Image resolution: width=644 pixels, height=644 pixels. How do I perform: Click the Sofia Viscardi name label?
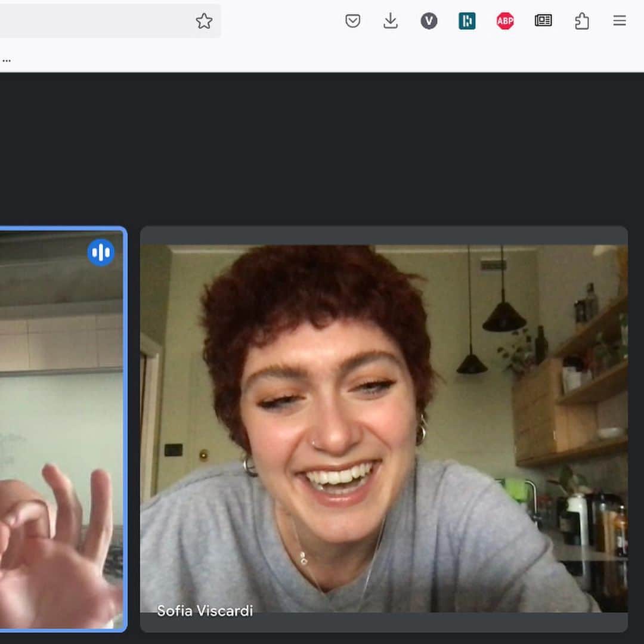tap(205, 611)
